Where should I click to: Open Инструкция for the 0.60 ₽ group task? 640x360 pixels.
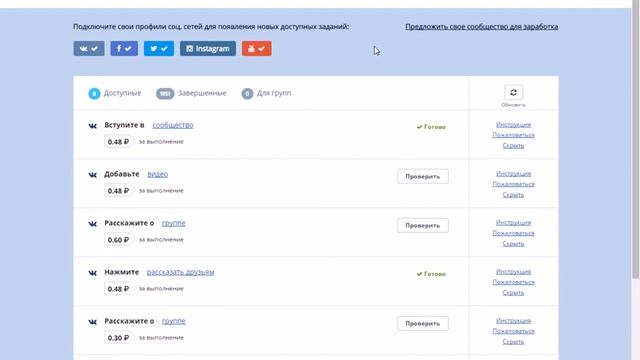point(513,222)
